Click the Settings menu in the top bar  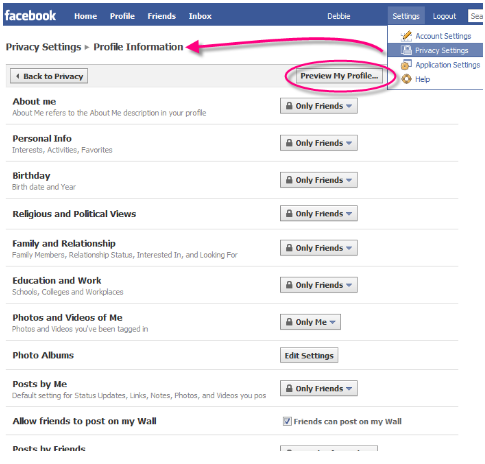[406, 16]
